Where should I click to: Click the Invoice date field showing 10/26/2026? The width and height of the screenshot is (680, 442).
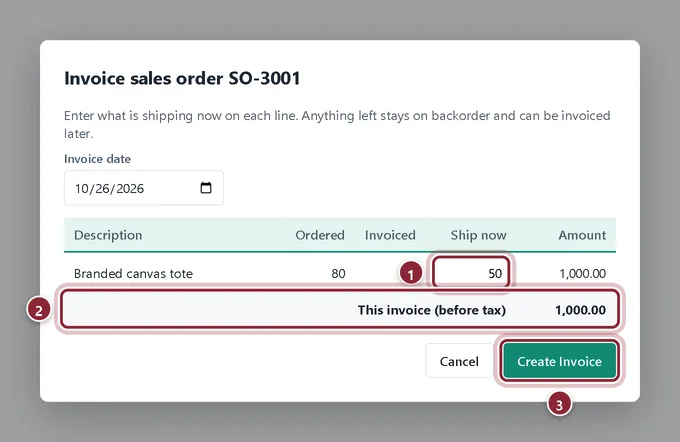tap(144, 188)
